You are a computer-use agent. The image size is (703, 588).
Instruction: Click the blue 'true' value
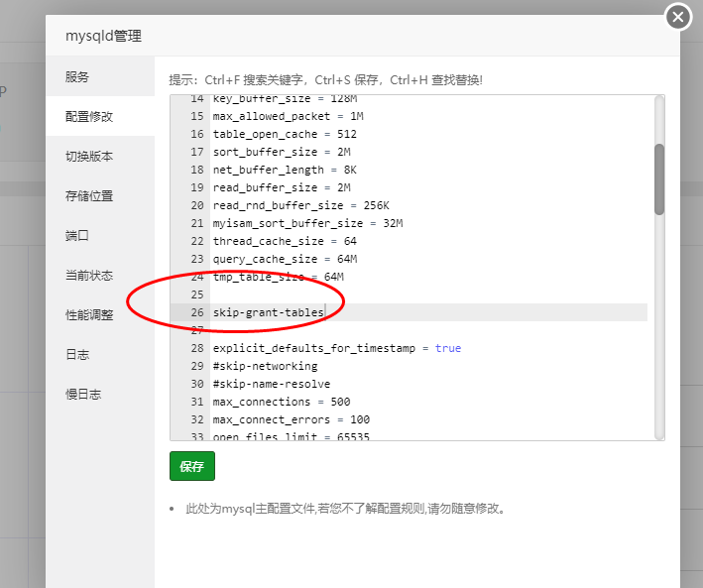click(448, 348)
